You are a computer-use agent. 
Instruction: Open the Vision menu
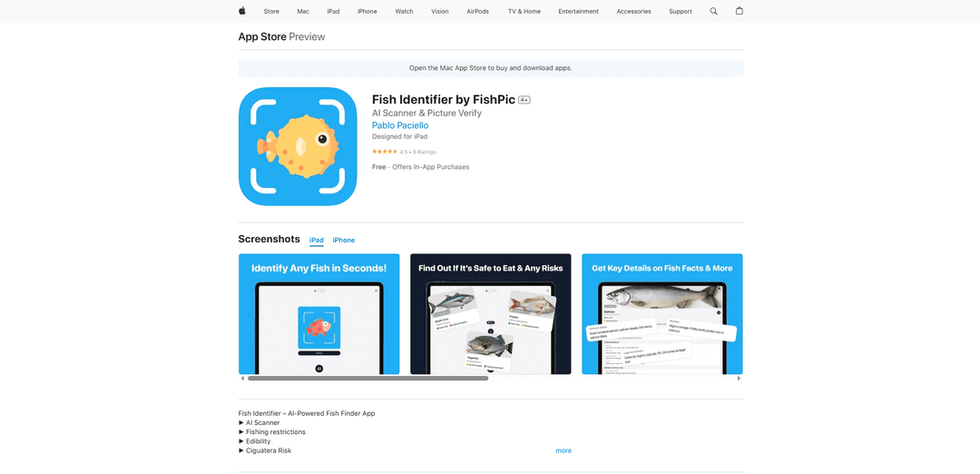tap(440, 11)
